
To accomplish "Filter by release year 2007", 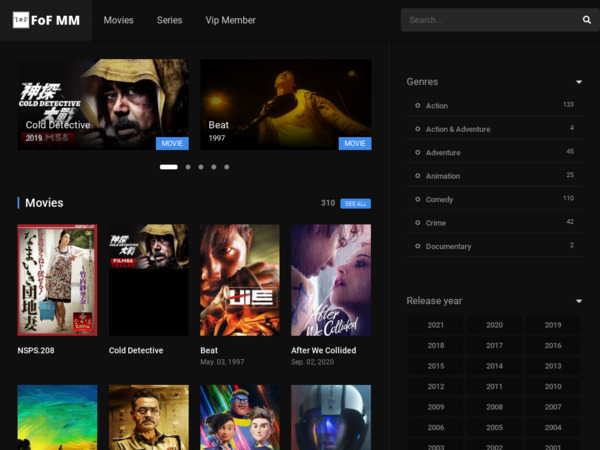I will pyautogui.click(x=553, y=407).
